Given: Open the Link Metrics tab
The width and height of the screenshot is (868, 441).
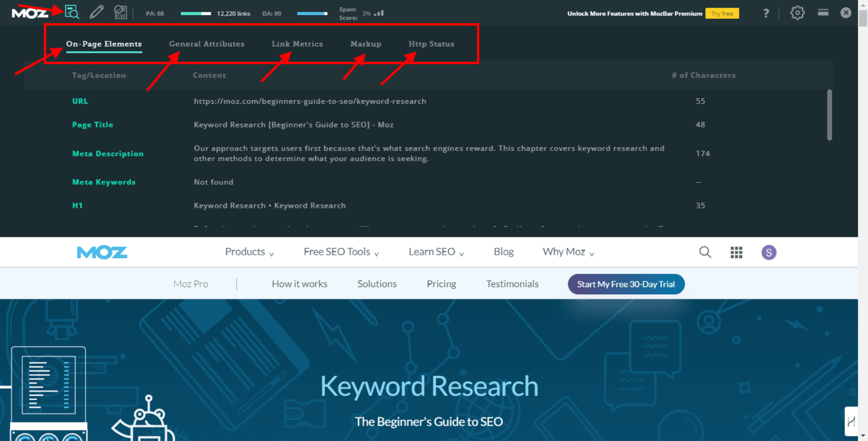Looking at the screenshot, I should point(298,44).
